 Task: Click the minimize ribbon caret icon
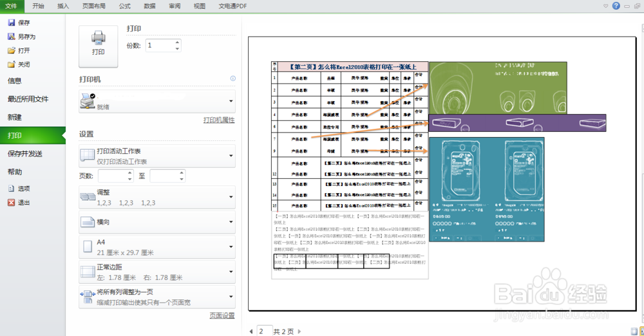606,6
